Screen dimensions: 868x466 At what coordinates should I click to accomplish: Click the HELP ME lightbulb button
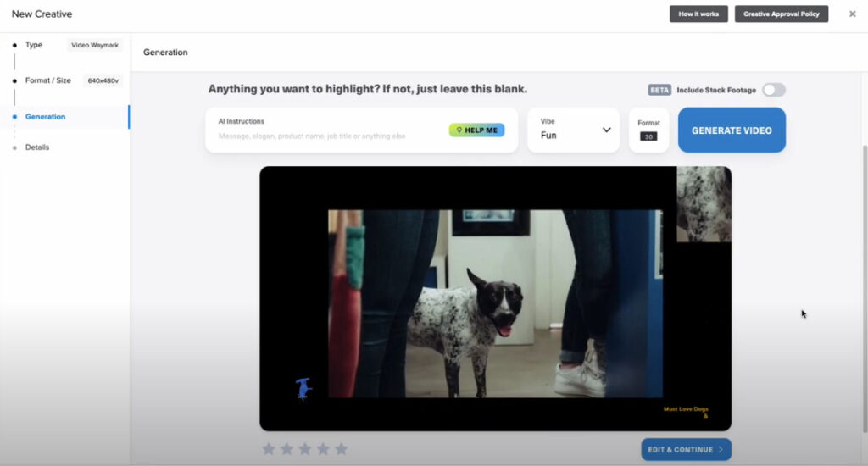(476, 130)
